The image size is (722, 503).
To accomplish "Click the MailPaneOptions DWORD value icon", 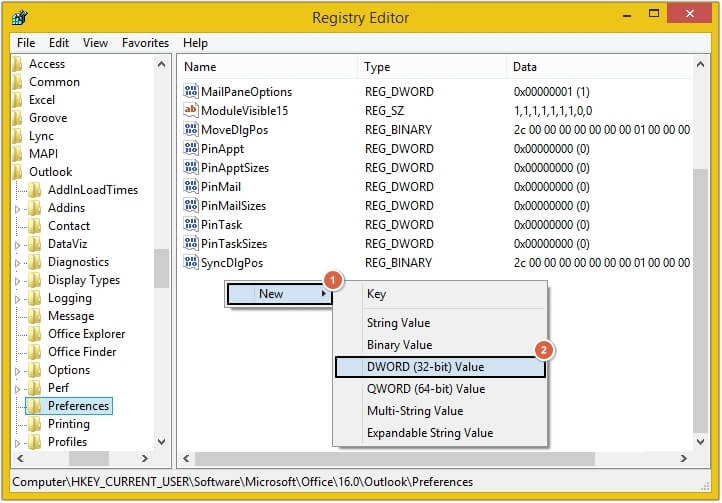I will 191,91.
